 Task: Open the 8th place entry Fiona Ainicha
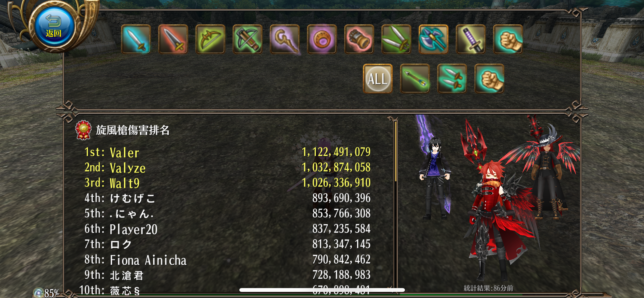click(x=227, y=260)
